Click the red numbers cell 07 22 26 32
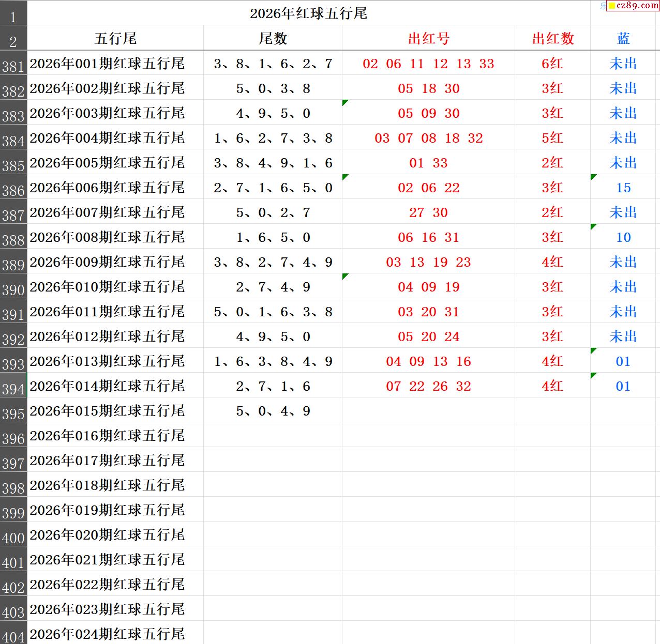Screen dimensions: 660x644 click(x=428, y=386)
